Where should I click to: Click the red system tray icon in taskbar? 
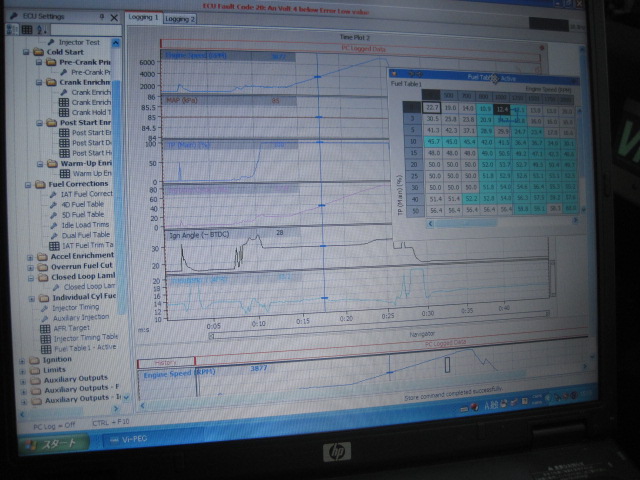click(474, 407)
